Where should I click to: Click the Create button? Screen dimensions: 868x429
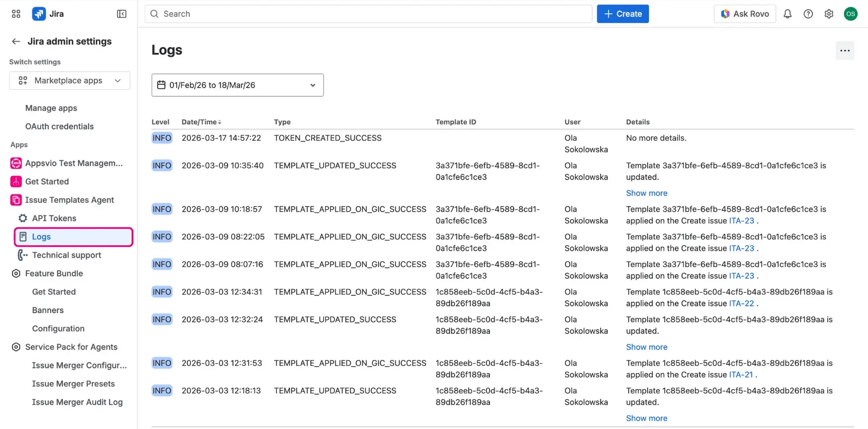click(x=623, y=14)
